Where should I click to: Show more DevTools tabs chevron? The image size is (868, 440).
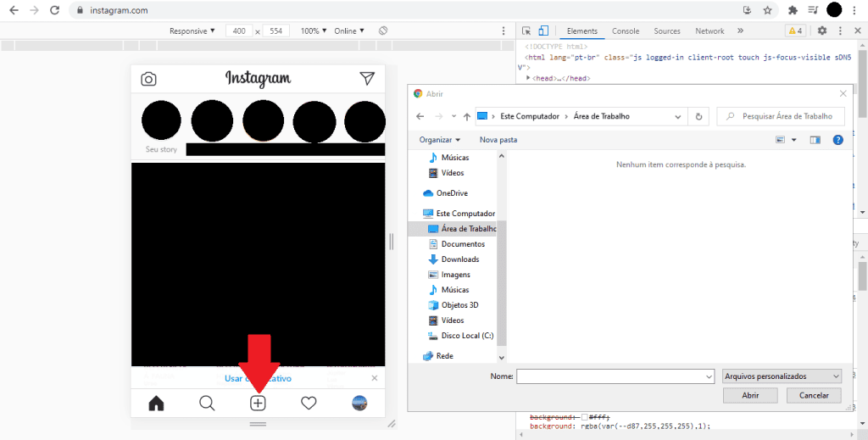(x=740, y=31)
